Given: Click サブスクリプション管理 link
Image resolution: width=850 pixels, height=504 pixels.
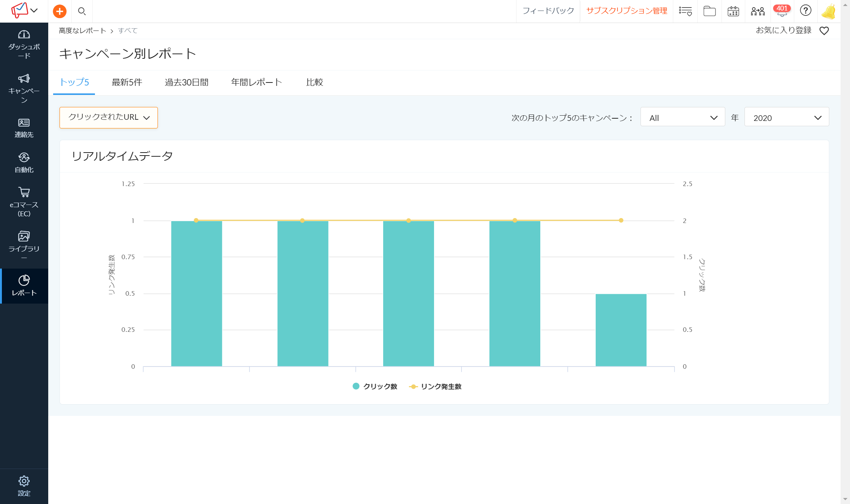Looking at the screenshot, I should (x=627, y=11).
